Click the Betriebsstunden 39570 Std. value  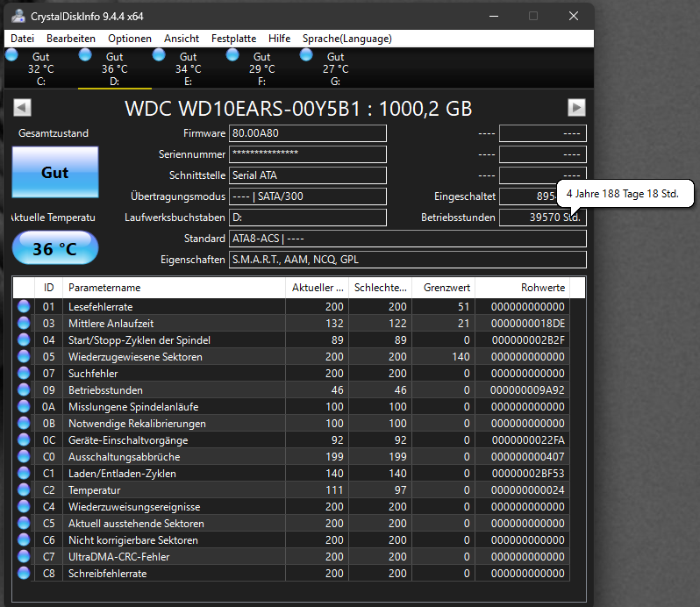point(542,218)
